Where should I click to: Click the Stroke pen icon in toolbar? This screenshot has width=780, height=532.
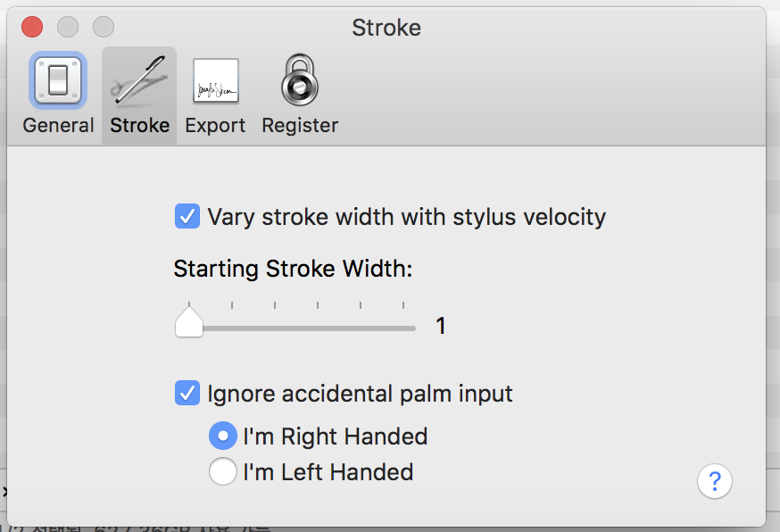tap(139, 80)
